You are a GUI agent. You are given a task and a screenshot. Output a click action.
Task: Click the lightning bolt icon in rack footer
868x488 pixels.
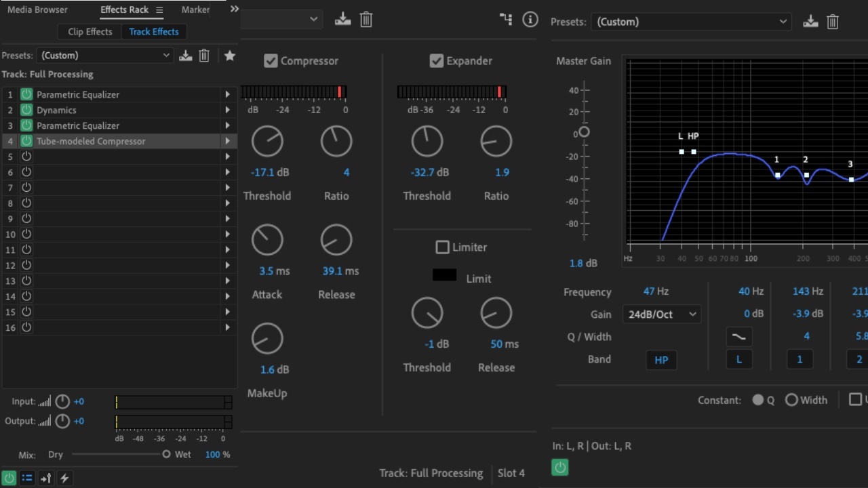coord(64,478)
